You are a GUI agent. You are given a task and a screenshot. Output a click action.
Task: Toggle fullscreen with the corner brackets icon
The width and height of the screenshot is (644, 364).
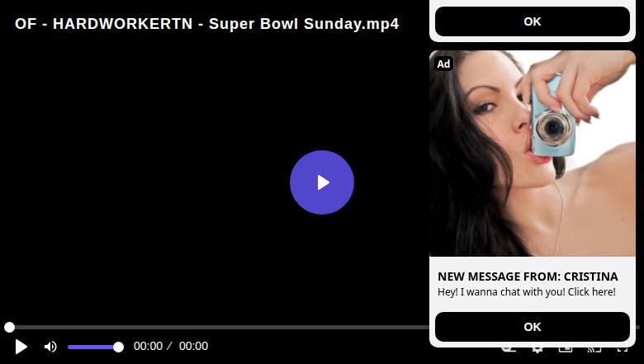coord(623,349)
